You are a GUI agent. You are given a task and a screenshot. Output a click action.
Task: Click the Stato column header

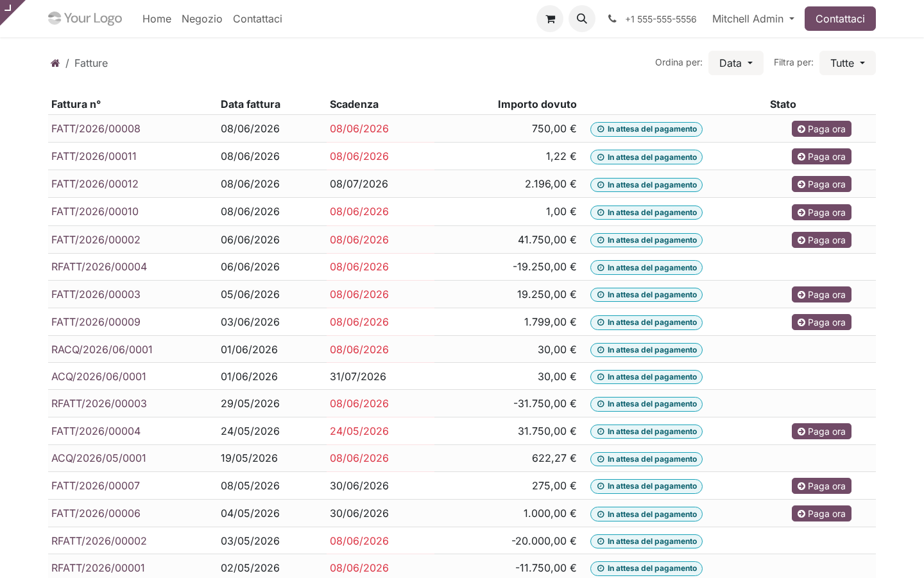[x=783, y=104]
